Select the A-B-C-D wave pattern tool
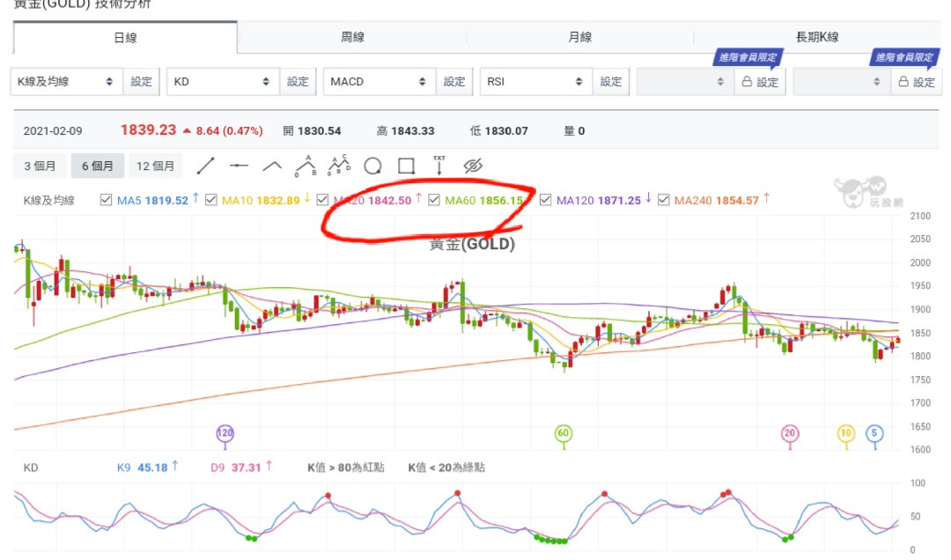Image resolution: width=951 pixels, height=560 pixels. click(x=339, y=166)
